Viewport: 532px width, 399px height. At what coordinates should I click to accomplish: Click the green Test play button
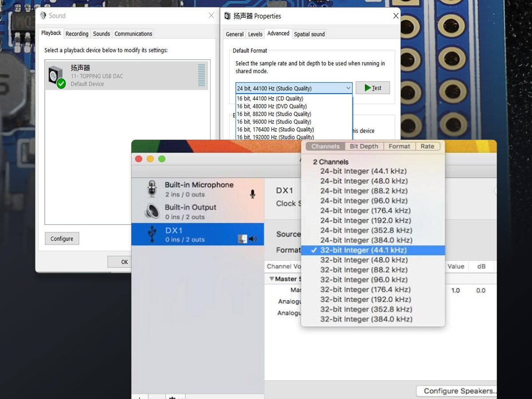point(372,88)
